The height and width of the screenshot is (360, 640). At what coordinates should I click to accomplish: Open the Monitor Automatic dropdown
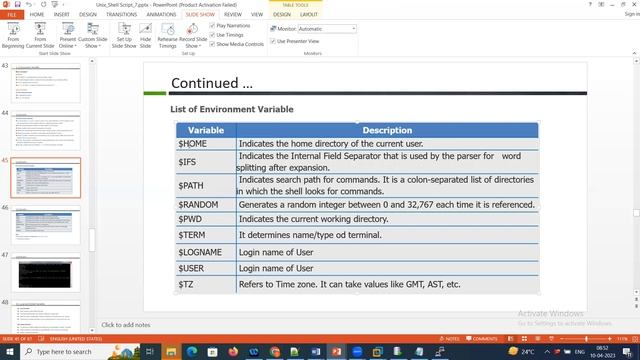pyautogui.click(x=353, y=29)
